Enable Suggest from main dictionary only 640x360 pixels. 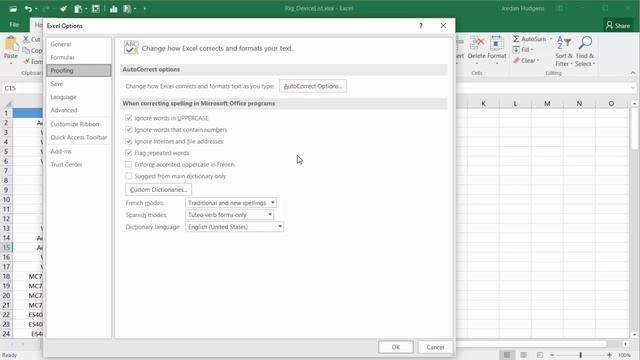[129, 176]
